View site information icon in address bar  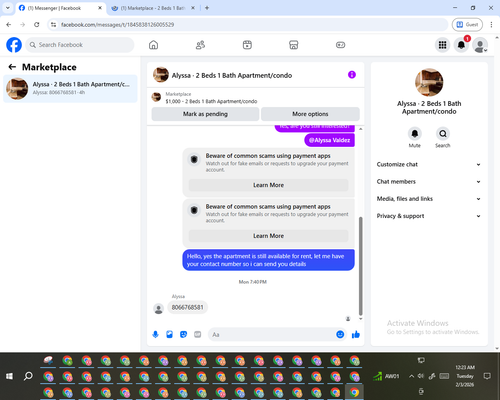point(53,24)
